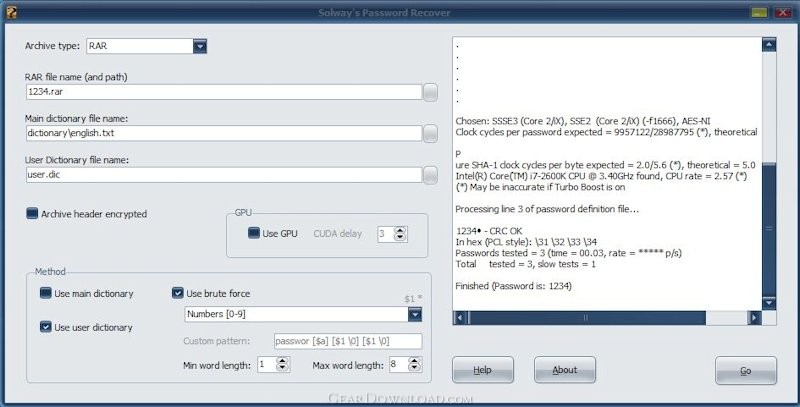The image size is (800, 407).
Task: Click the log horizontal scrollbar thumb
Action: click(x=587, y=318)
